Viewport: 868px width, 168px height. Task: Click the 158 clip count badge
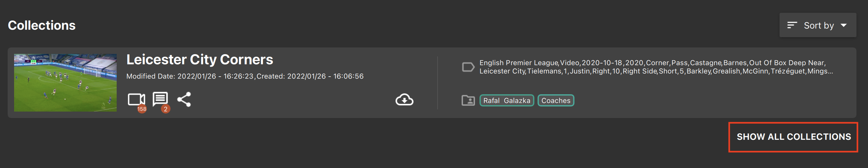[x=142, y=109]
